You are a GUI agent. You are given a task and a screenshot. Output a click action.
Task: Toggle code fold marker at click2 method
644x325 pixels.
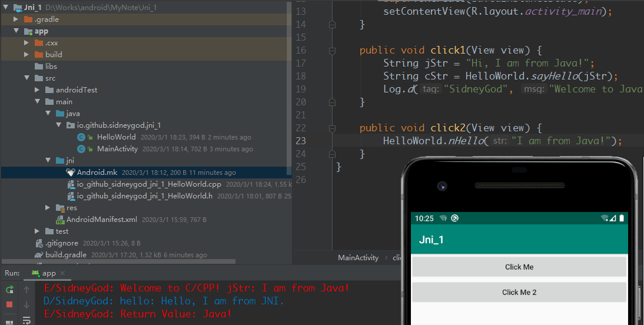pos(332,128)
